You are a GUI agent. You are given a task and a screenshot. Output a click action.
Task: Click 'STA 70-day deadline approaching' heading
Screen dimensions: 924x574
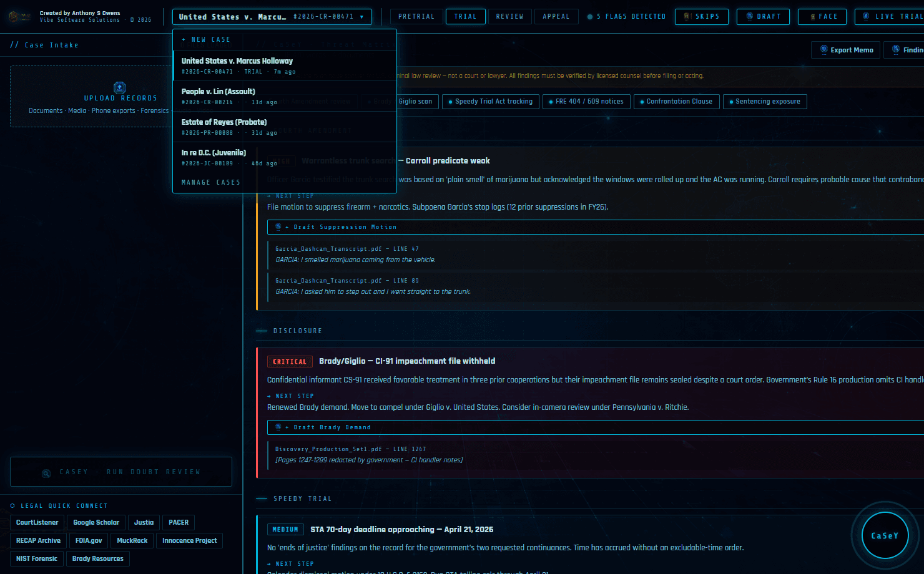tap(402, 530)
